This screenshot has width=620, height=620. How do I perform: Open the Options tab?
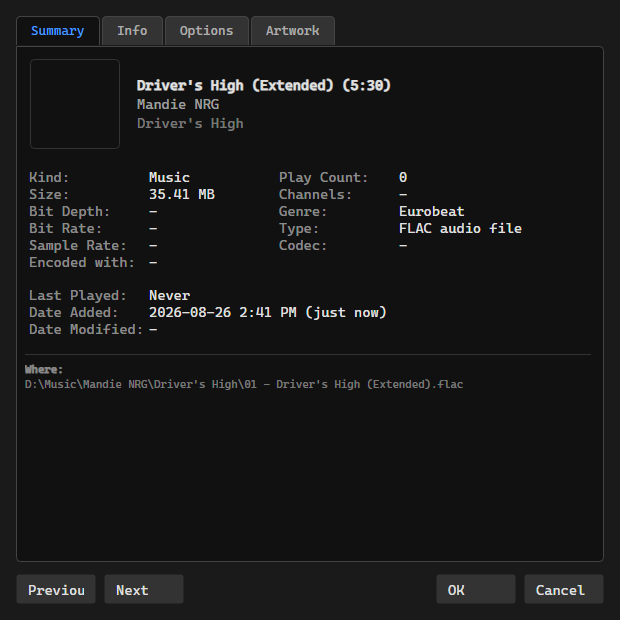click(206, 31)
